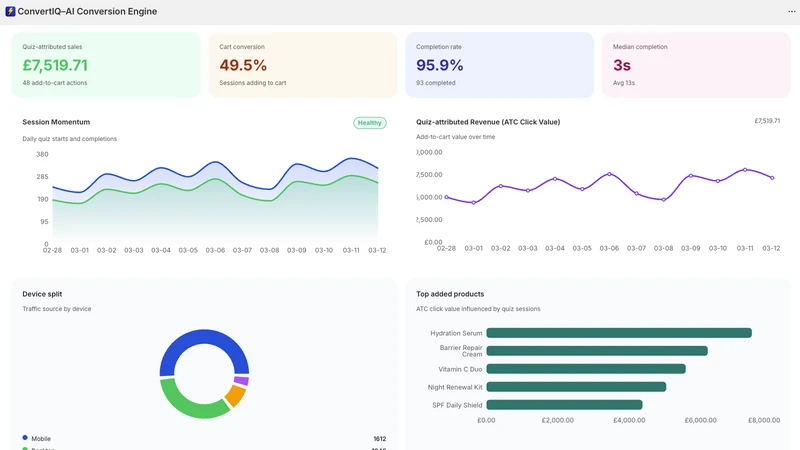This screenshot has width=800, height=450.
Task: Click the 3s median completion value
Action: click(x=621, y=65)
